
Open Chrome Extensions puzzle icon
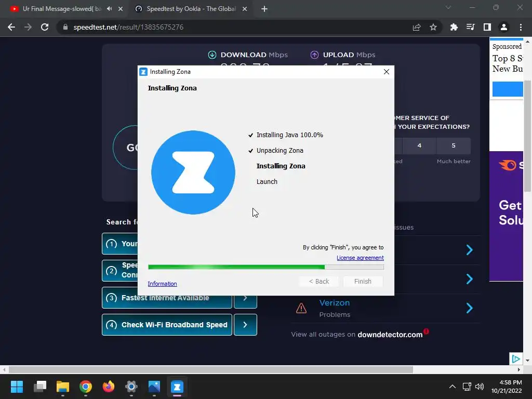click(454, 27)
